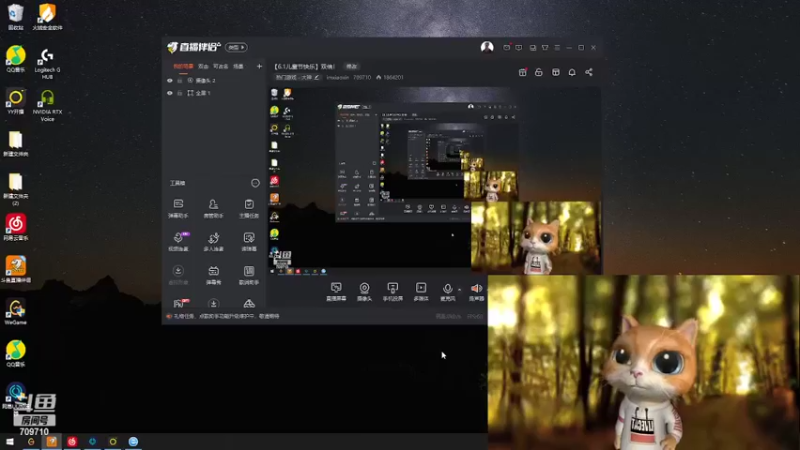
Task: Open the 房管助手 tool
Action: click(x=213, y=209)
